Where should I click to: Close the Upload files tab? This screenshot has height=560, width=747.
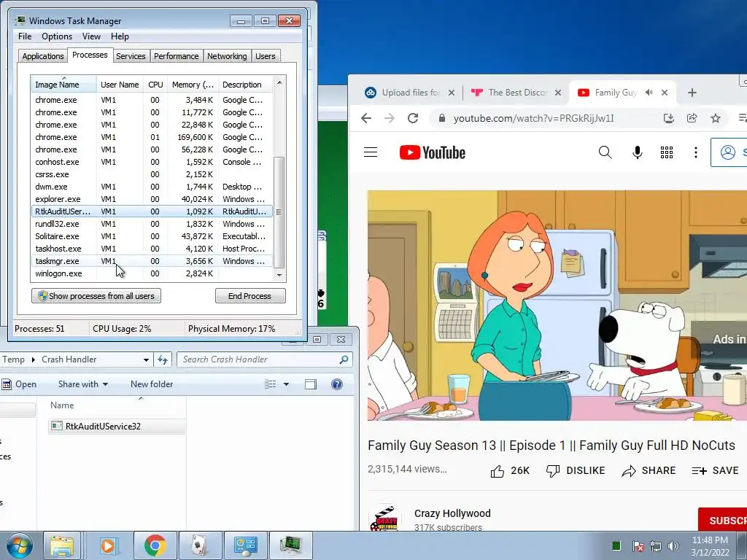point(451,93)
